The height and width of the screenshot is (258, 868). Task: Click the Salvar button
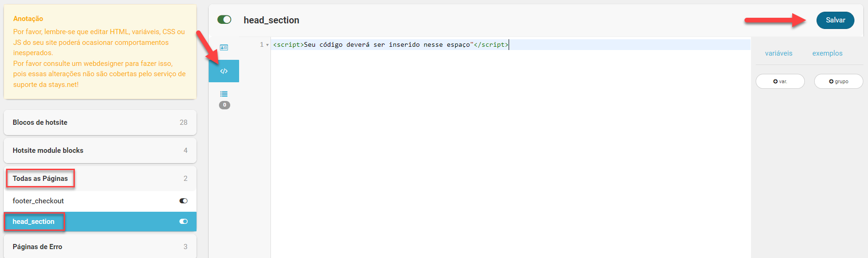[835, 20]
